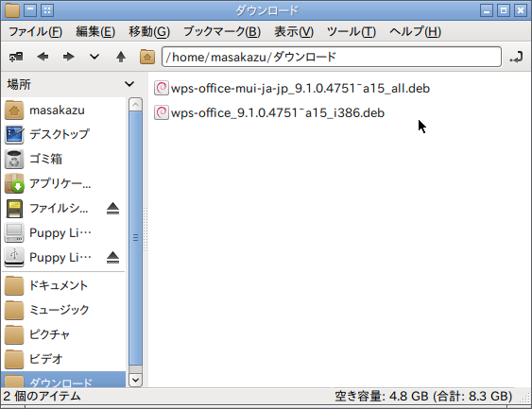
Task: Click sidebar scrollbar up arrow
Action: click(x=135, y=105)
